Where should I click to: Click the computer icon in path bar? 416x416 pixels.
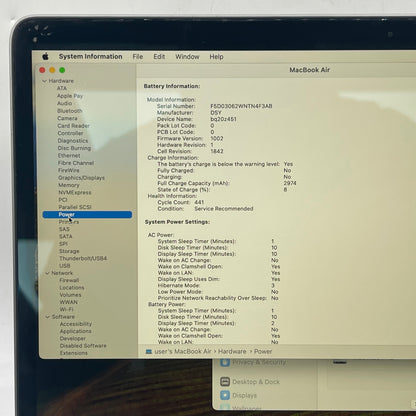(x=149, y=352)
